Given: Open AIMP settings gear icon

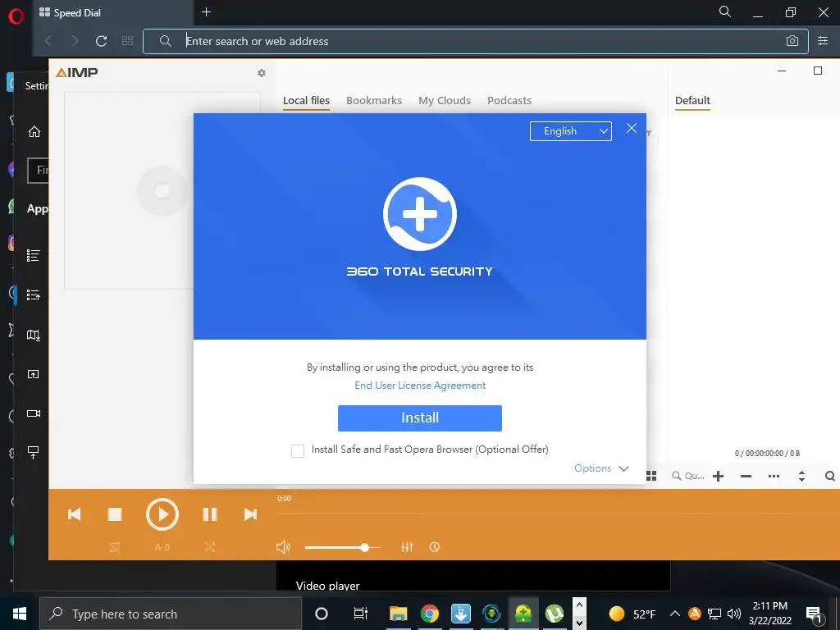Looking at the screenshot, I should (x=262, y=73).
